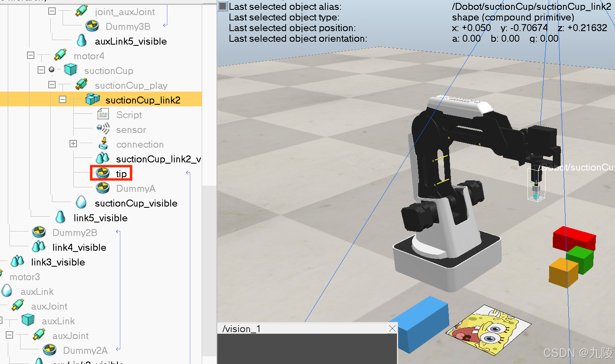This screenshot has width=615, height=364.
Task: Click the Dummy2A label
Action: coord(86,351)
